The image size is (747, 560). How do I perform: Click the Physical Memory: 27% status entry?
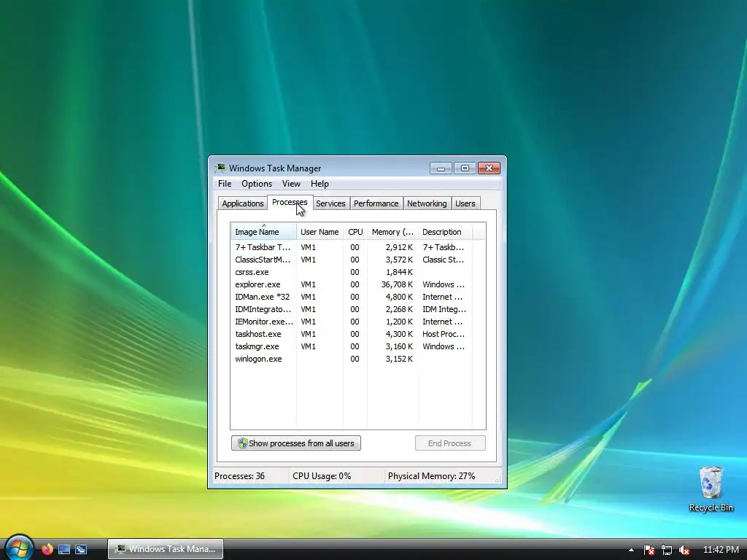coord(431,476)
